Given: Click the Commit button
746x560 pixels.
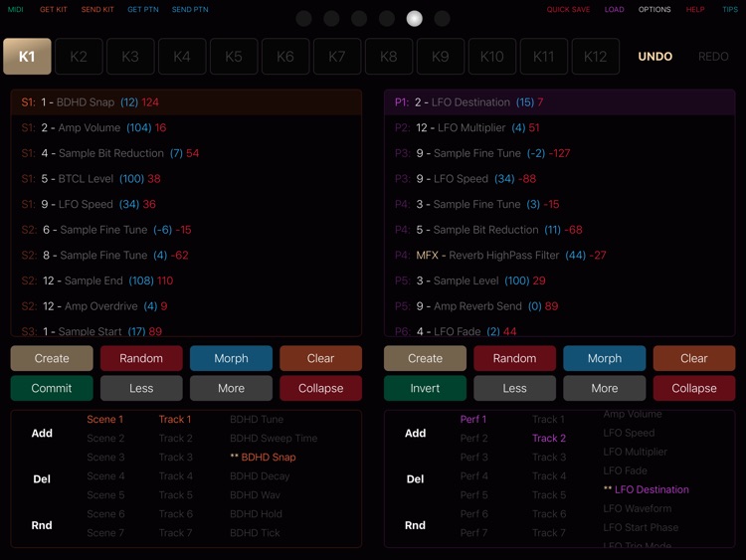Looking at the screenshot, I should coord(52,388).
